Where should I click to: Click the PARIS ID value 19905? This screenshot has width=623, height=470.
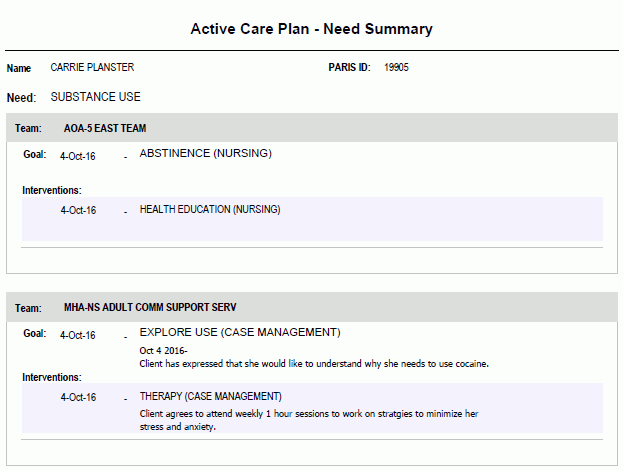pos(396,67)
